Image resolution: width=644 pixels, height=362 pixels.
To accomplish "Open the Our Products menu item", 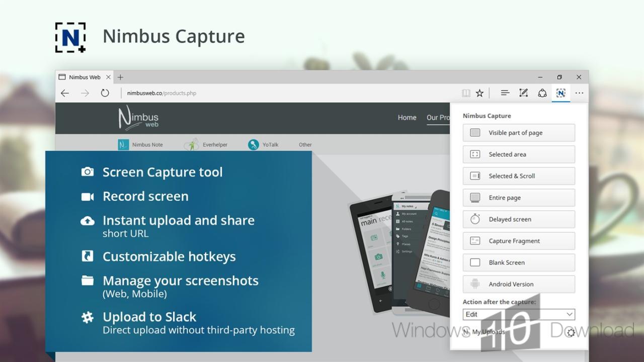I will tap(438, 118).
